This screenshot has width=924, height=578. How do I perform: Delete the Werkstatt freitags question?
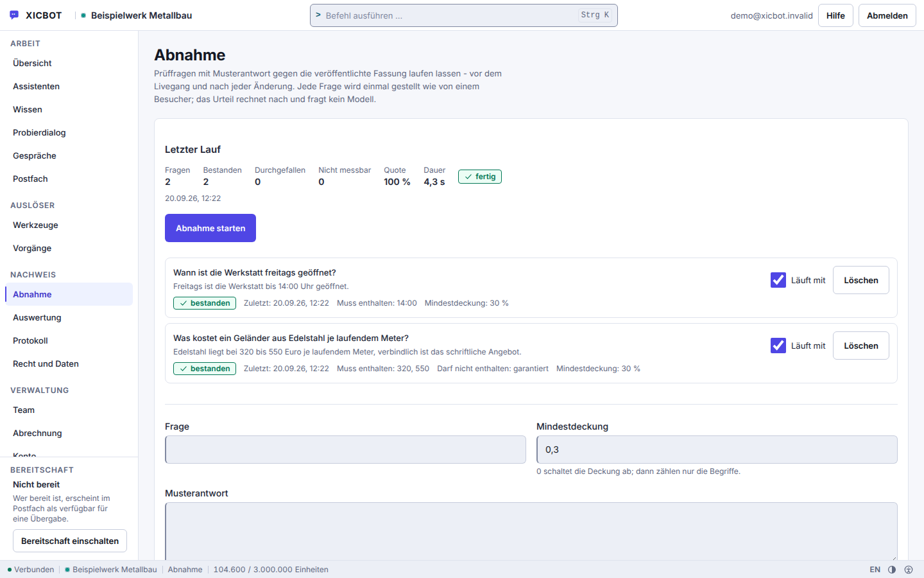[861, 280]
